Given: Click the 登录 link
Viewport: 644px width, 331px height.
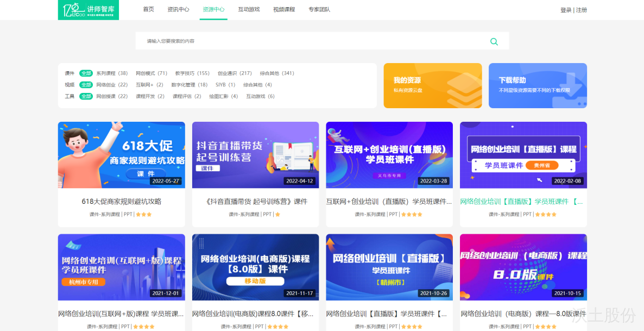Looking at the screenshot, I should click(x=566, y=10).
